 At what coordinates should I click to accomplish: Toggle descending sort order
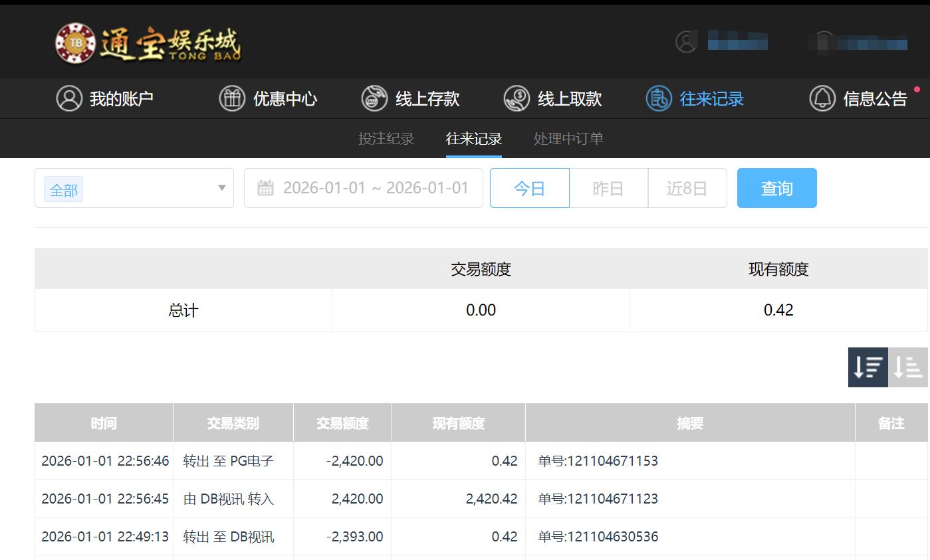(868, 366)
